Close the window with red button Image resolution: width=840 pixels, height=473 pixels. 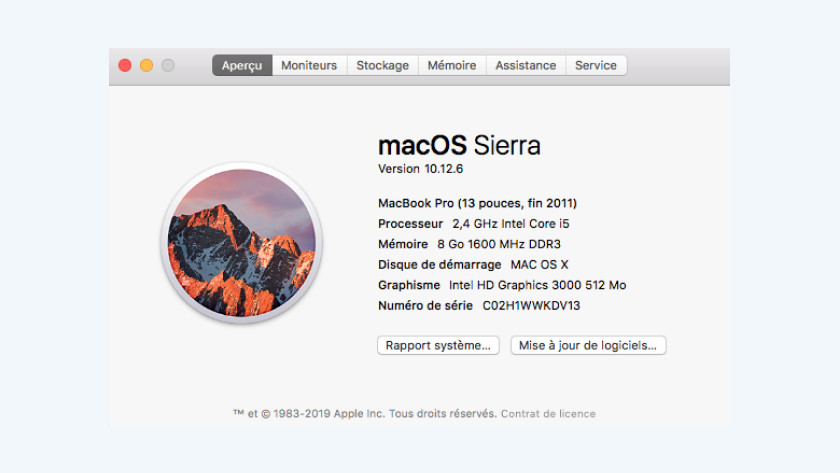(125, 65)
